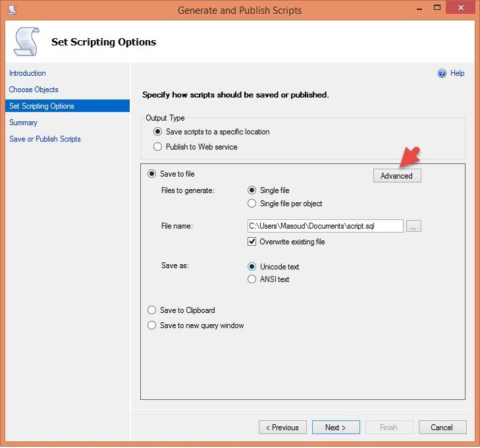The image size is (480, 448).
Task: Click the 'File name:' label
Action: click(177, 226)
